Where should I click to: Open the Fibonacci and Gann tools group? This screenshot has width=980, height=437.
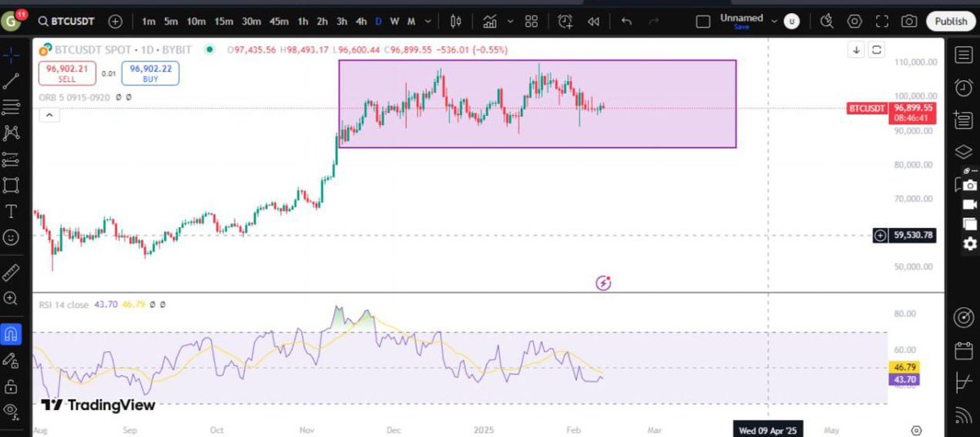click(11, 107)
